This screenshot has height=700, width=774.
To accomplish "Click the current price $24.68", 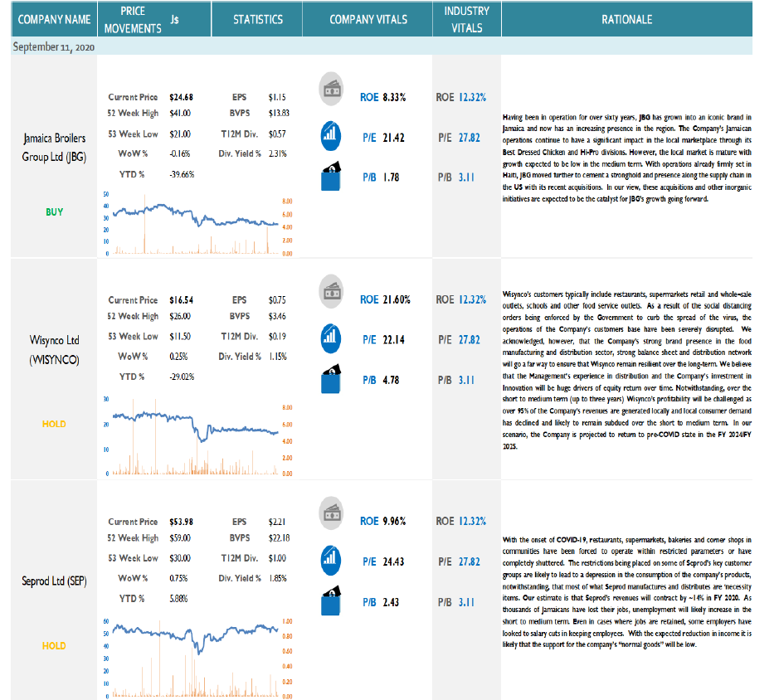I will (x=181, y=97).
